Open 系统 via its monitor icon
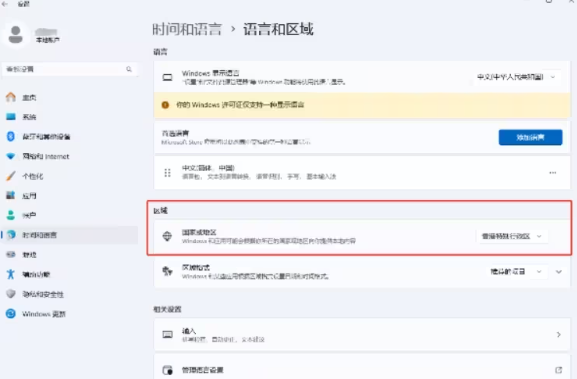 tap(11, 117)
